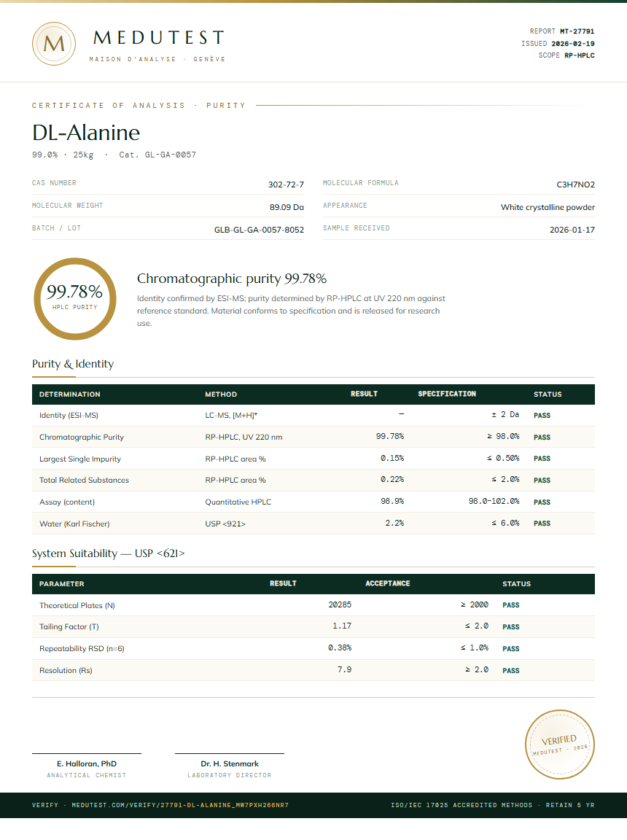Viewport: 627px width, 840px height.
Task: Click batch lot GLB-GL-GA-0057-8052
Action: (259, 229)
